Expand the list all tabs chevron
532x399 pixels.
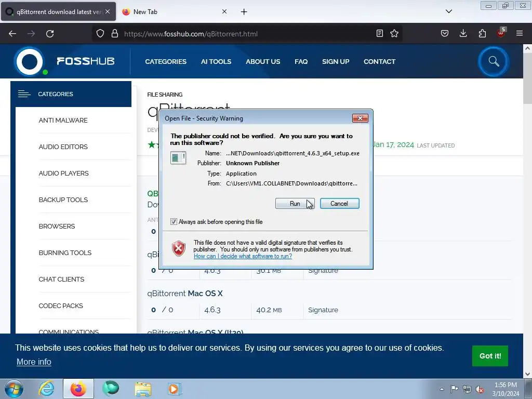(x=448, y=11)
